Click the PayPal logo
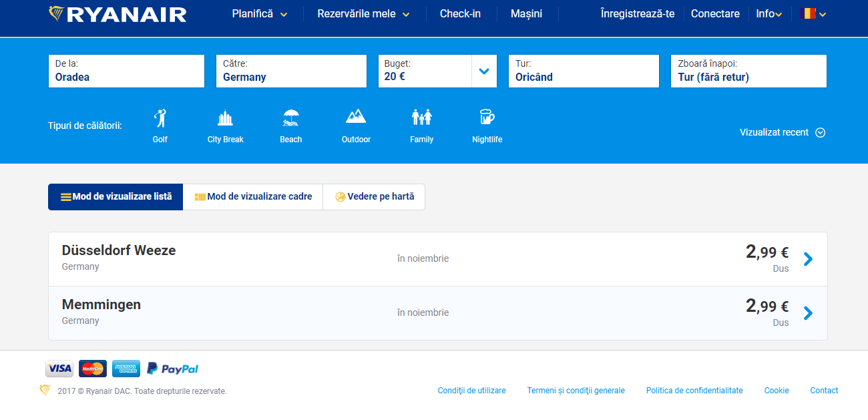The width and height of the screenshot is (868, 420). coord(172,369)
